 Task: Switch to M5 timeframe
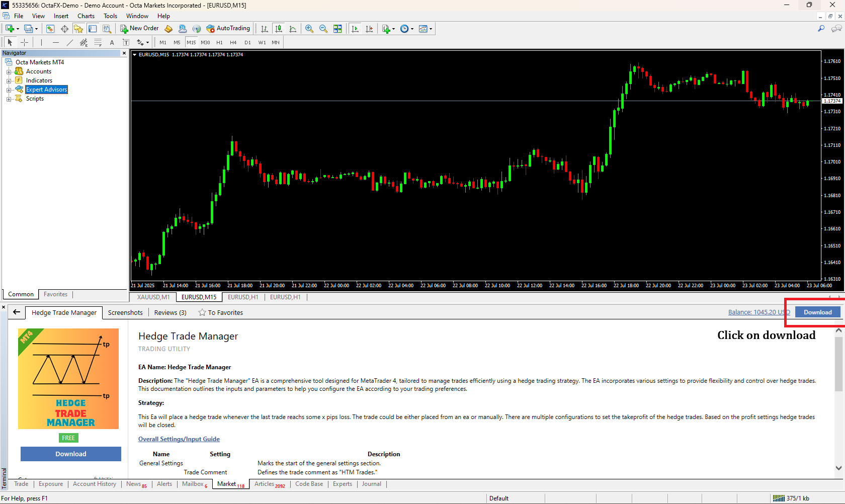tap(177, 43)
